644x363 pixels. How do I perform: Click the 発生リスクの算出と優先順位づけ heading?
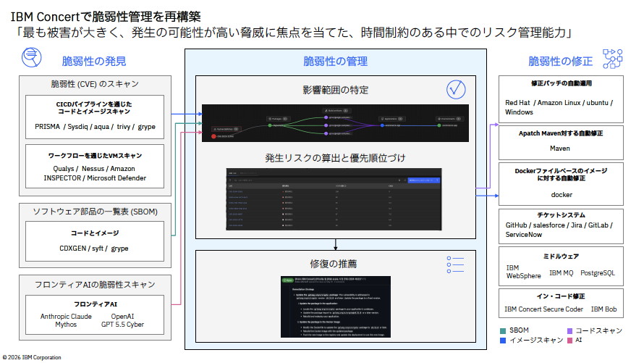tap(335, 158)
